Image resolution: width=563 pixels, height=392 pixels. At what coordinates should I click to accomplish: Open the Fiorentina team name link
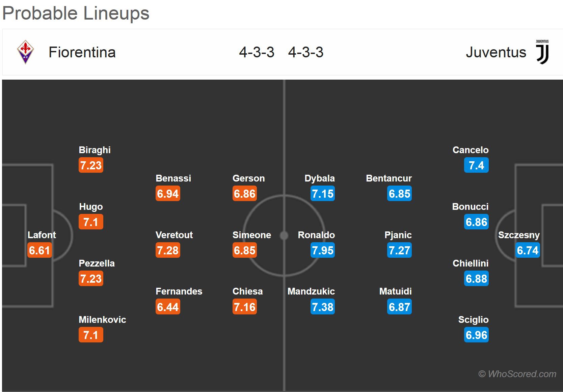[82, 52]
